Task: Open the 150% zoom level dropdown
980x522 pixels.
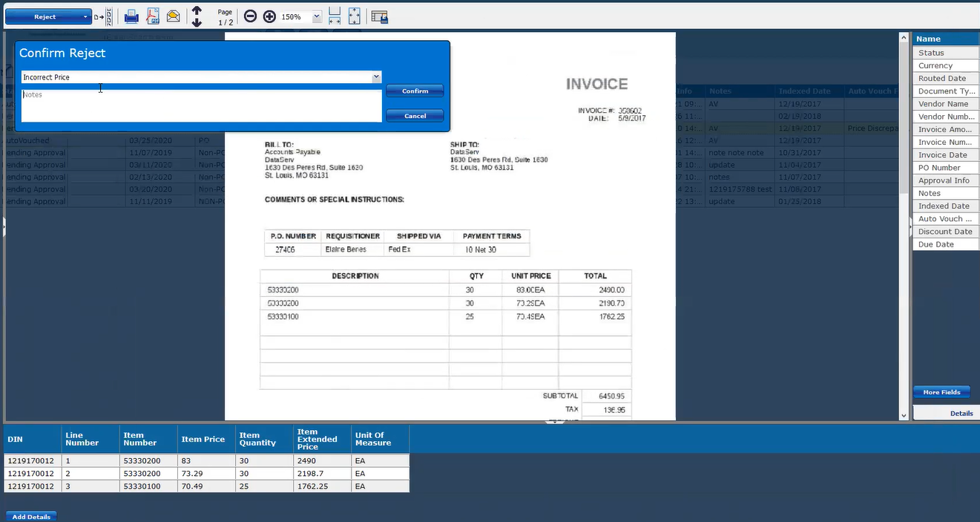Action: click(x=317, y=16)
